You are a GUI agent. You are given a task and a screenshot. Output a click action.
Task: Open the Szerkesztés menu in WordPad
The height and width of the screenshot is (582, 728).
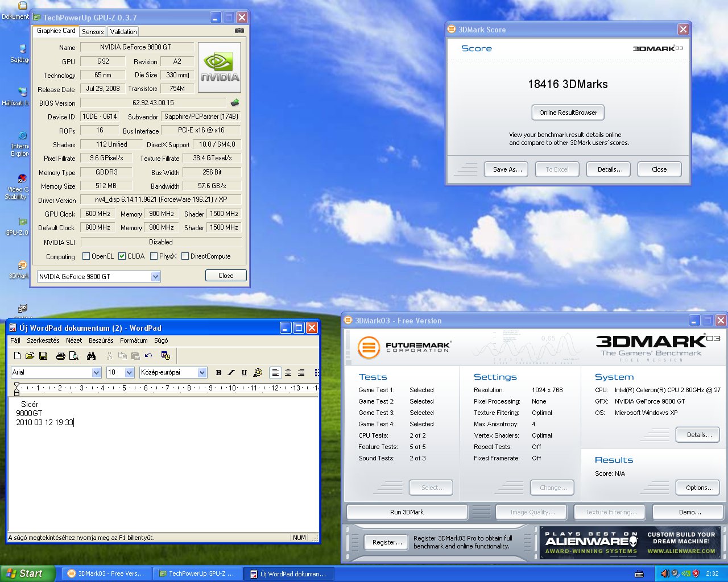(43, 340)
